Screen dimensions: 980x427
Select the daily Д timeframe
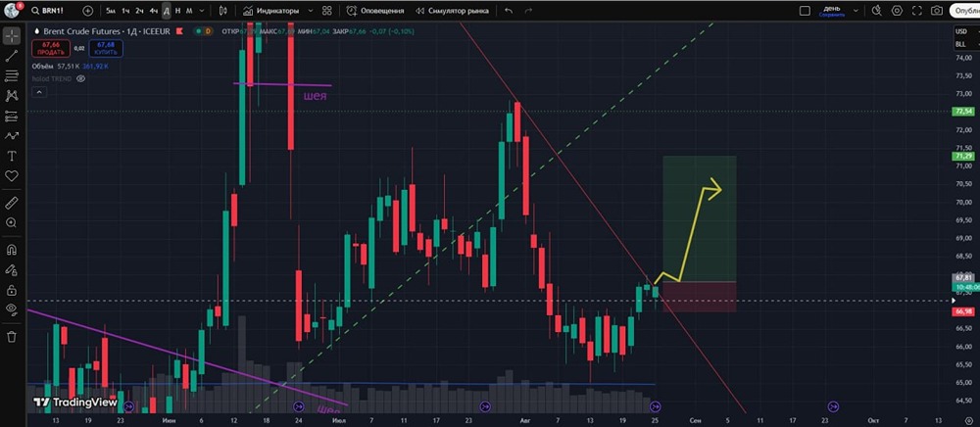(x=167, y=11)
